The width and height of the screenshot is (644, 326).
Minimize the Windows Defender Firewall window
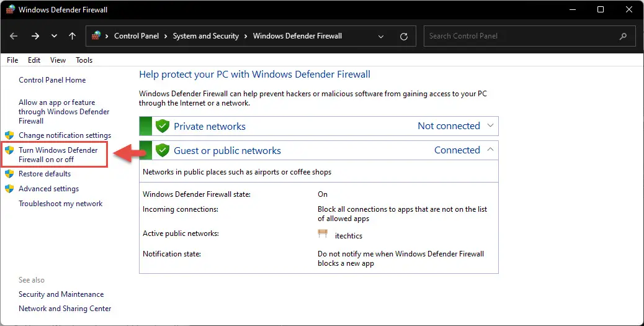pos(571,9)
